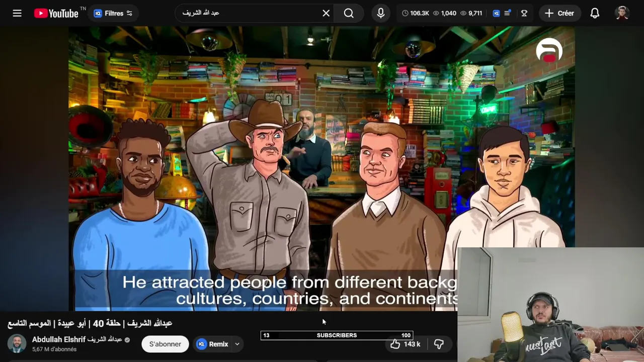Viewport: 644px width, 362px height.
Task: Open the Abdullah Elshrif channel name link
Action: click(77, 339)
